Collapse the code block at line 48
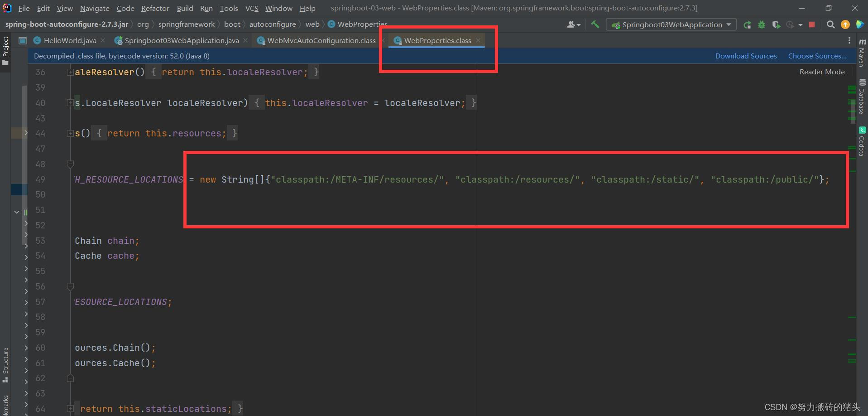 (70, 164)
